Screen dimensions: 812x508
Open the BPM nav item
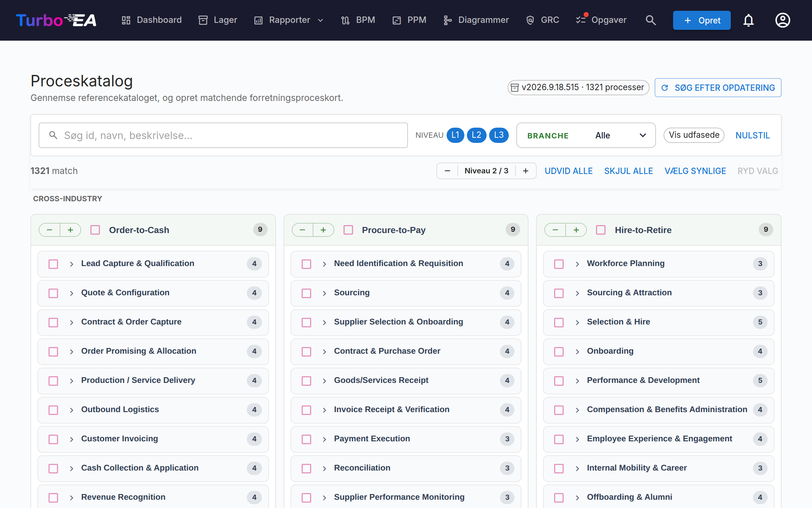tap(358, 20)
